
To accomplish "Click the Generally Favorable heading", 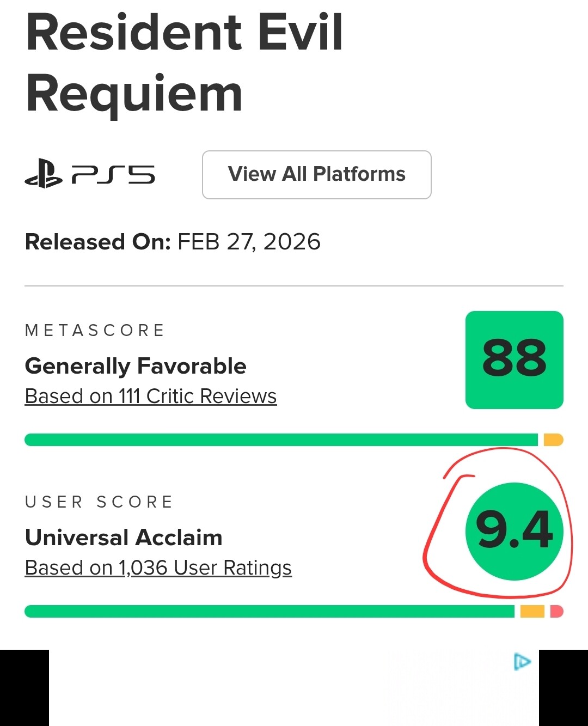I will point(136,366).
